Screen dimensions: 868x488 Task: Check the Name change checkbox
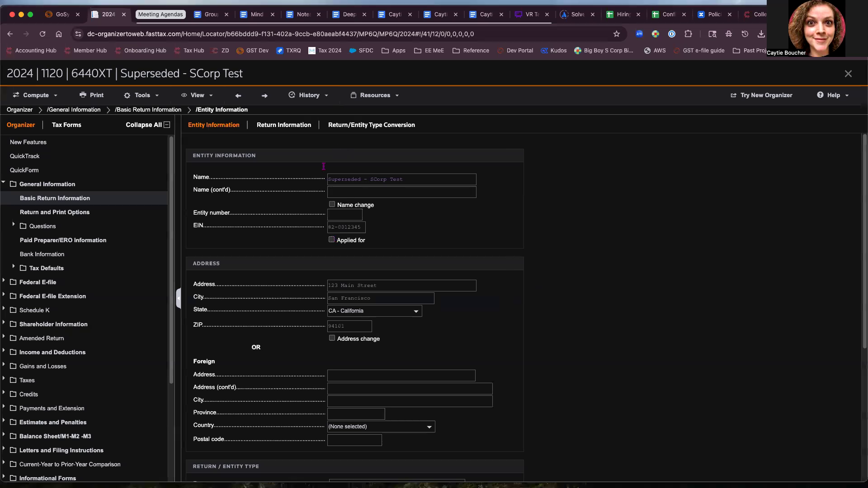coord(332,204)
